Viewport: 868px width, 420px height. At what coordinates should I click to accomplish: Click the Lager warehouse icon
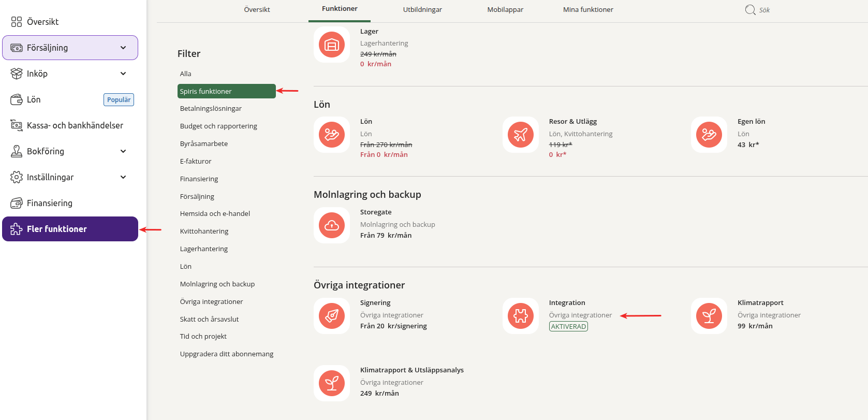click(332, 45)
